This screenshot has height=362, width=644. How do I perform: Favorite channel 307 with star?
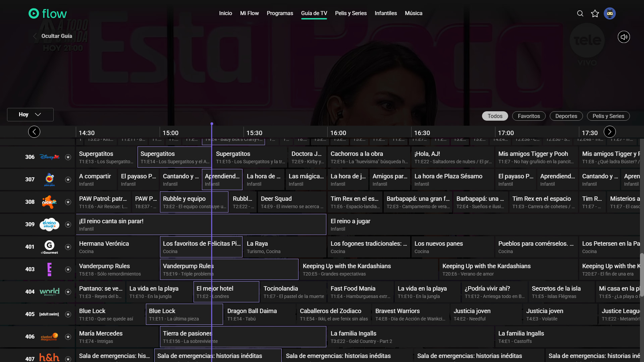point(68,180)
